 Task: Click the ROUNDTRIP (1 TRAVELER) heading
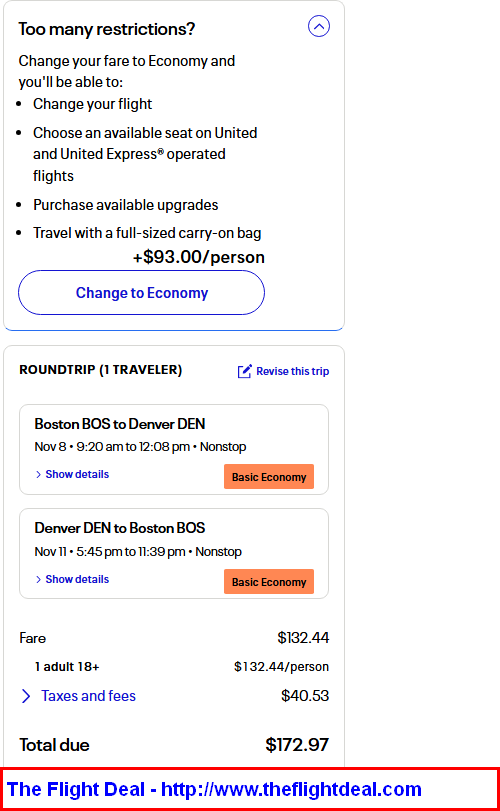click(x=101, y=370)
